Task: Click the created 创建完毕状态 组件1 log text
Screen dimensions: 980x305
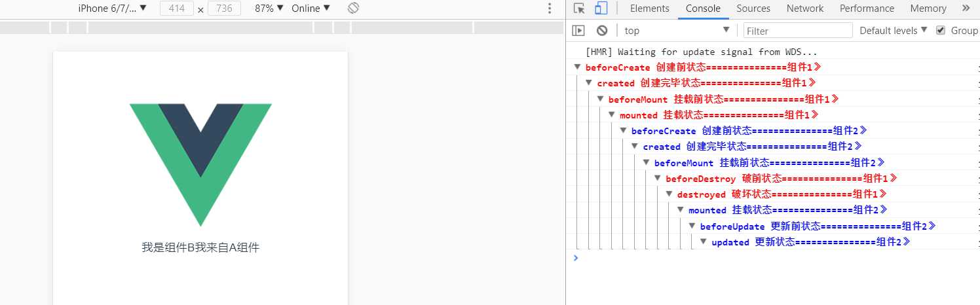Action: tap(706, 83)
